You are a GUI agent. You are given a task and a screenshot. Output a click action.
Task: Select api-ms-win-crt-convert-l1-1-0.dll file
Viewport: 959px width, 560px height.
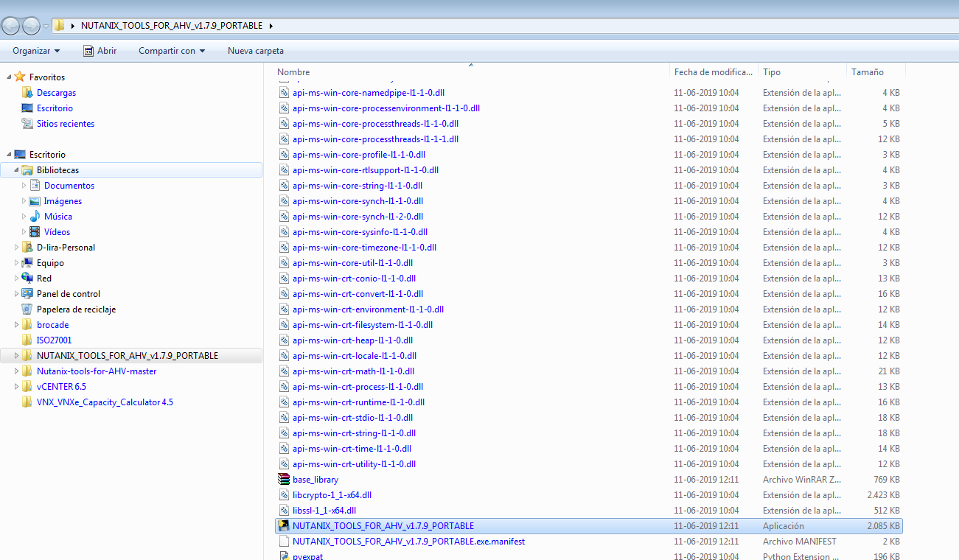coord(358,294)
